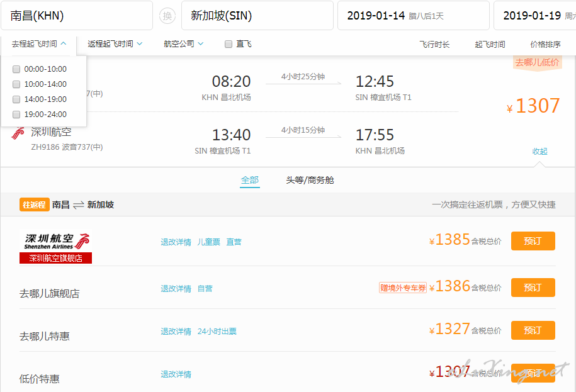Click the 12:45 outbound arrival time
Viewport: 576px width, 392px height.
[x=375, y=82]
